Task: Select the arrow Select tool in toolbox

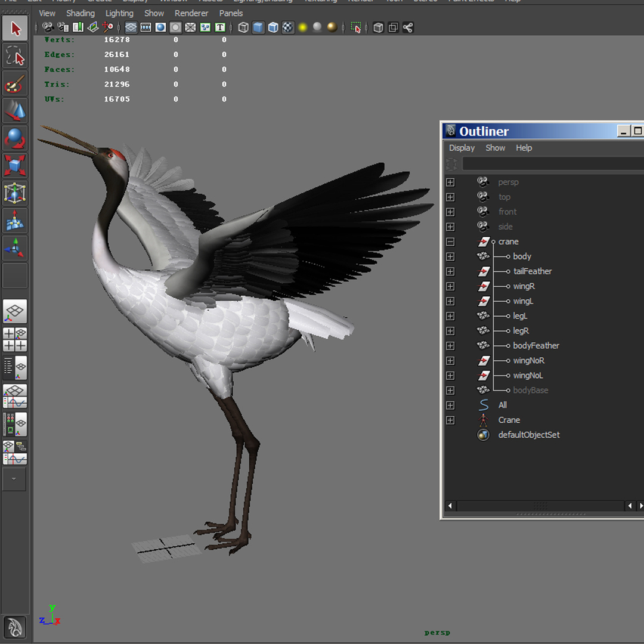Action: [x=15, y=29]
